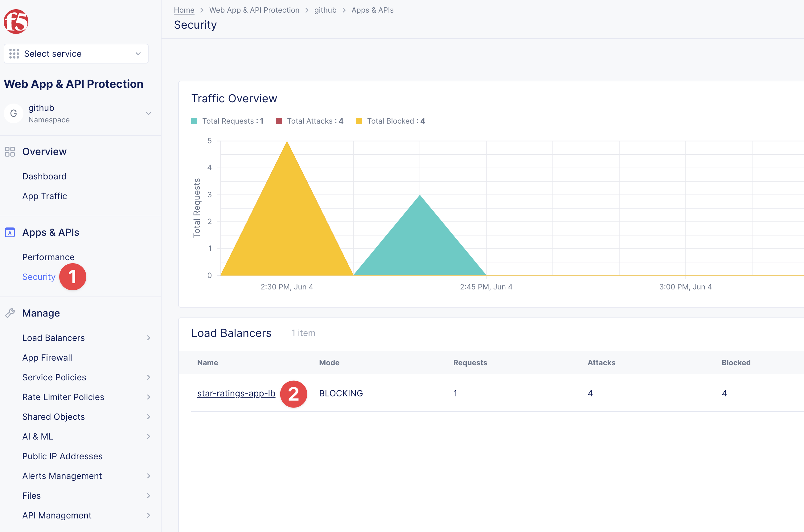This screenshot has height=532, width=804.
Task: Toggle Total Requests legend series
Action: pyautogui.click(x=232, y=121)
